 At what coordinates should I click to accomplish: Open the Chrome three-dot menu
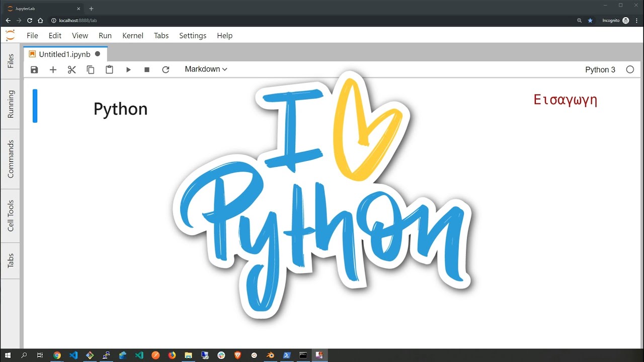point(636,21)
